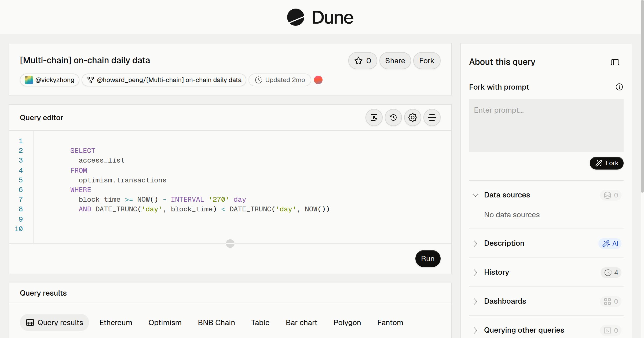Image resolution: width=644 pixels, height=338 pixels.
Task: Click the red status dot
Action: (x=318, y=80)
